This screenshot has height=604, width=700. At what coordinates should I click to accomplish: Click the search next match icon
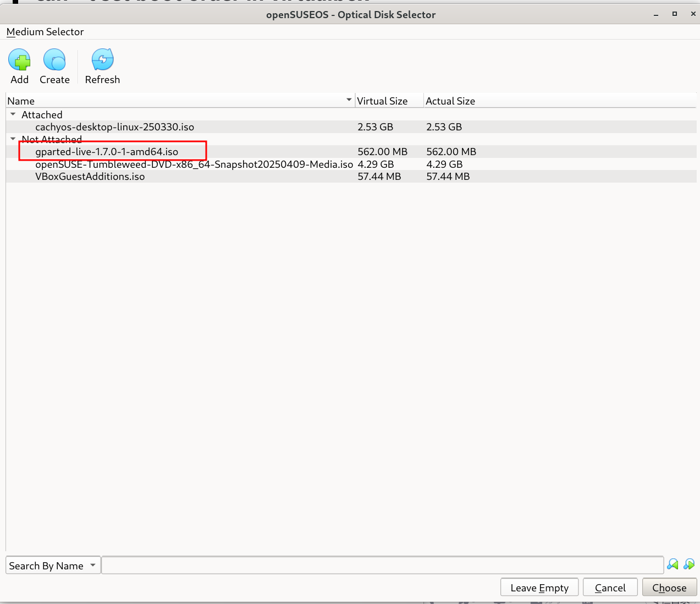(x=689, y=564)
